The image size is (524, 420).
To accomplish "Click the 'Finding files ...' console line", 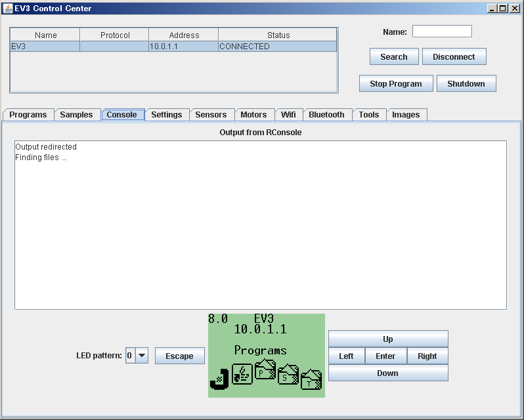I will 41,157.
